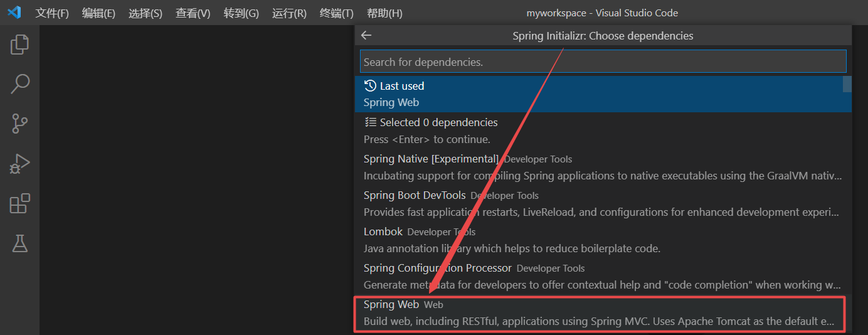Viewport: 868px width, 335px height.
Task: Choose Spring Native [Experimental] dependency
Action: [x=603, y=167]
